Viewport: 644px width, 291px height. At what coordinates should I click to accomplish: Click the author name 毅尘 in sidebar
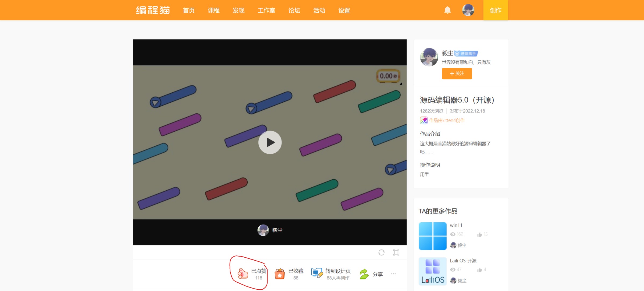coord(447,53)
